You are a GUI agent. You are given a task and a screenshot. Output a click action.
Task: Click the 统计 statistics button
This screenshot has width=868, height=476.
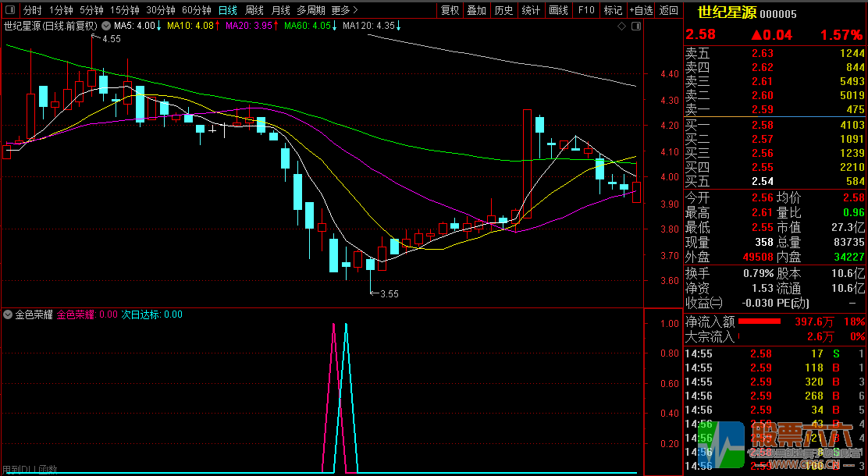[x=531, y=10]
